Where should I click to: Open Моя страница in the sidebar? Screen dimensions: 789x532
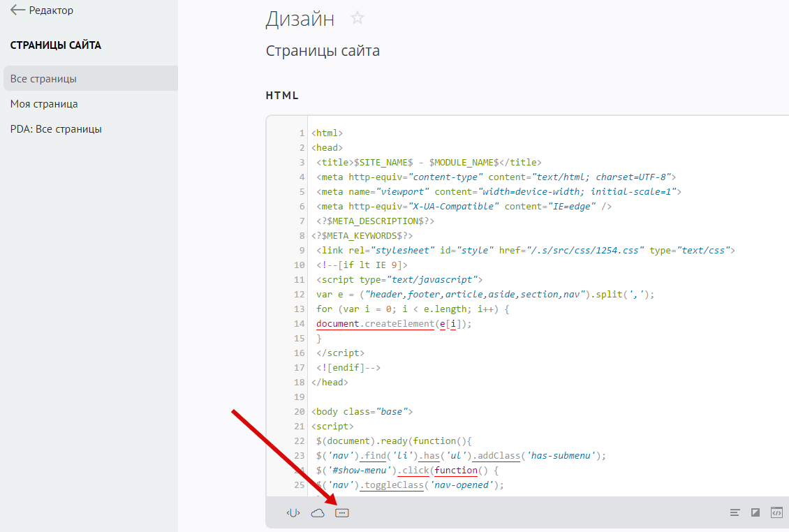(44, 104)
